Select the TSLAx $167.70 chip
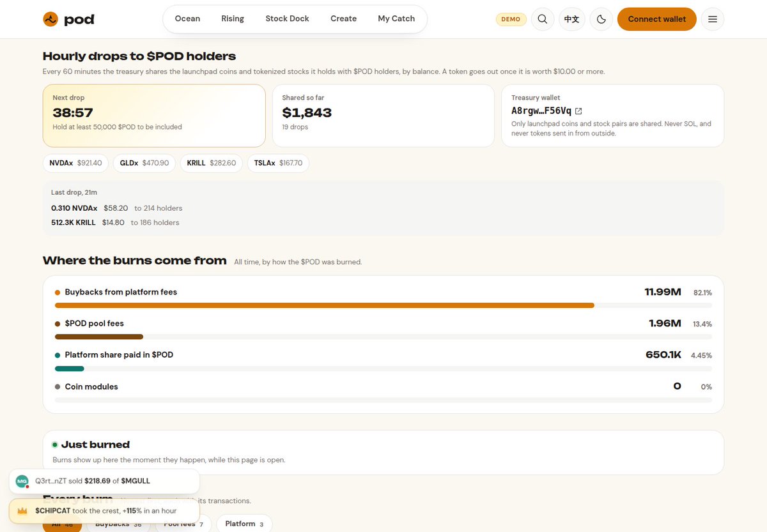The height and width of the screenshot is (532, 767). point(279,163)
